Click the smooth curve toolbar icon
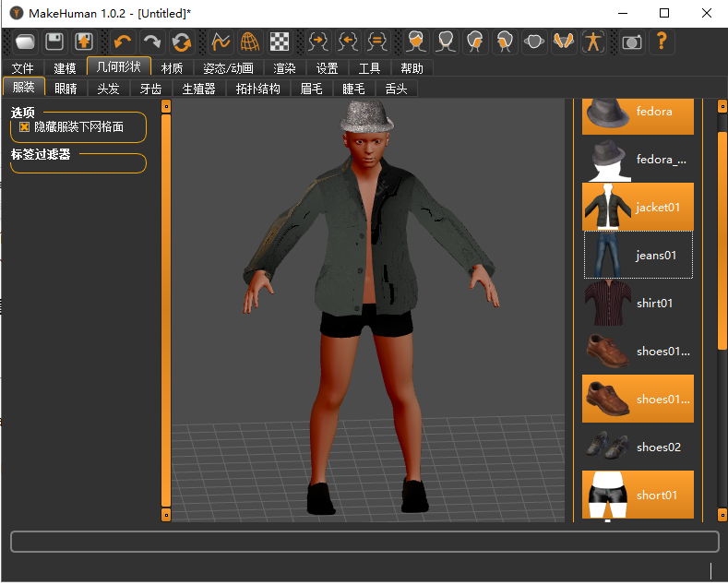This screenshot has width=728, height=585. [x=220, y=42]
